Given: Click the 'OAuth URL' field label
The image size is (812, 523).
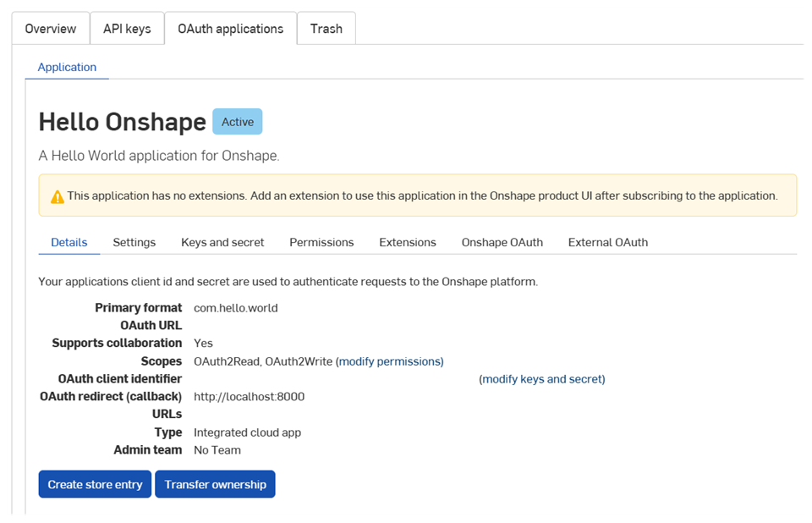Looking at the screenshot, I should point(151,326).
